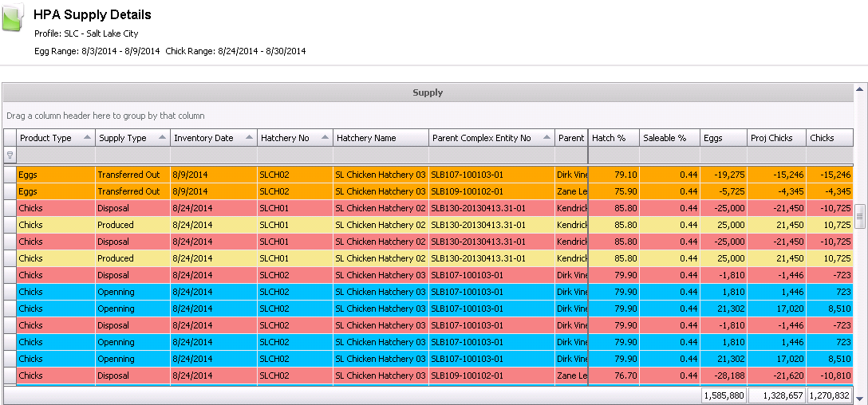Click the scroll down arrow at grid bottom

pos(859,397)
